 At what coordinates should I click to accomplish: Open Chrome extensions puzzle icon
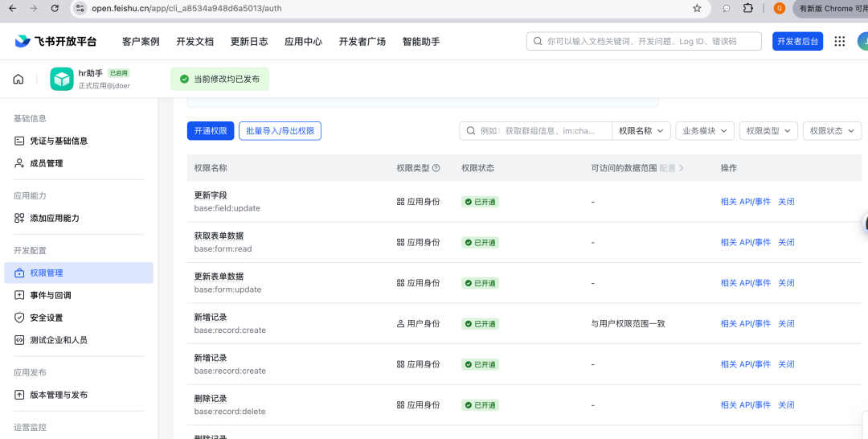748,8
